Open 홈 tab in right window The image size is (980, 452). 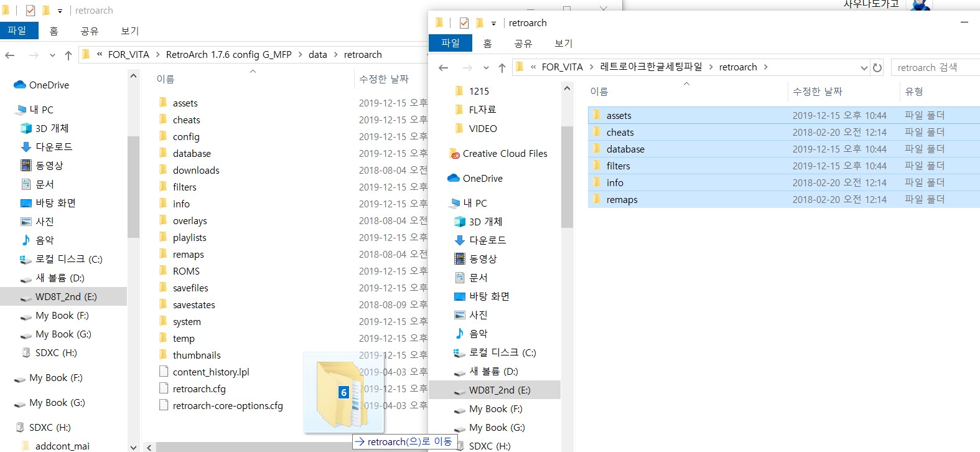tap(487, 43)
